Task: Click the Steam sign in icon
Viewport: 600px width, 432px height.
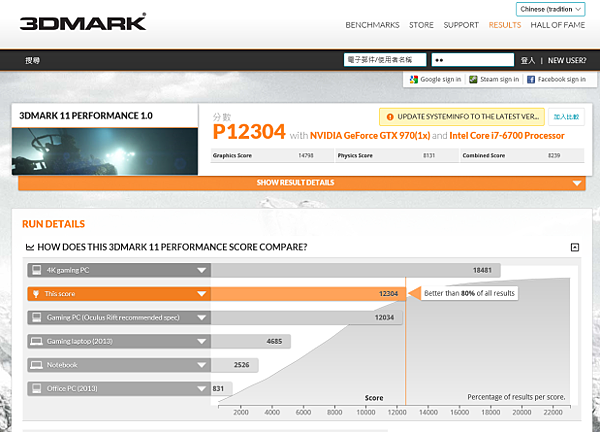Action: [473, 80]
